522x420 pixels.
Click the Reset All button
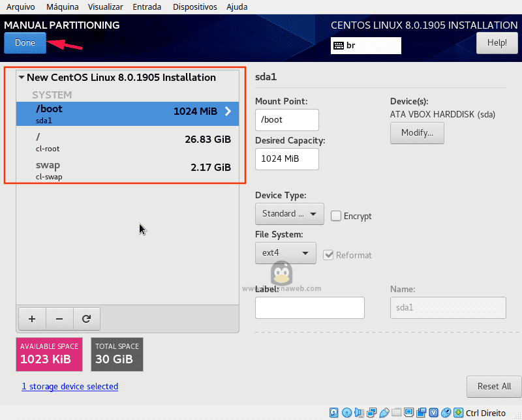tap(494, 386)
